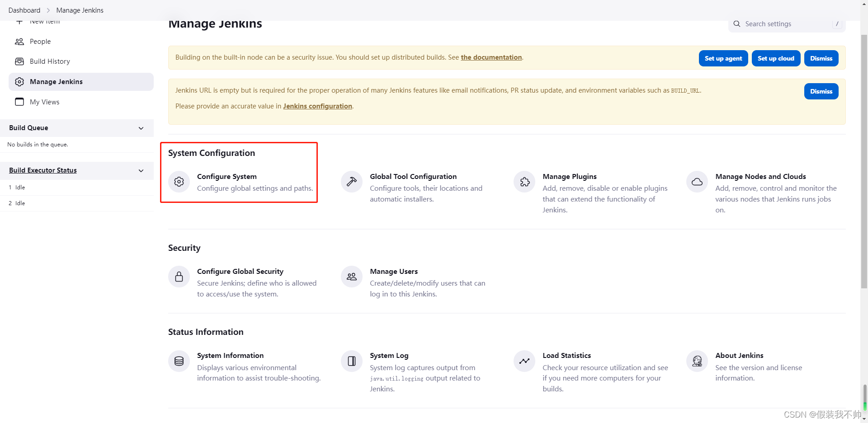Screen dimensions: 868x423
Task: Click 'No builds in the queue.' text
Action: 38,145
